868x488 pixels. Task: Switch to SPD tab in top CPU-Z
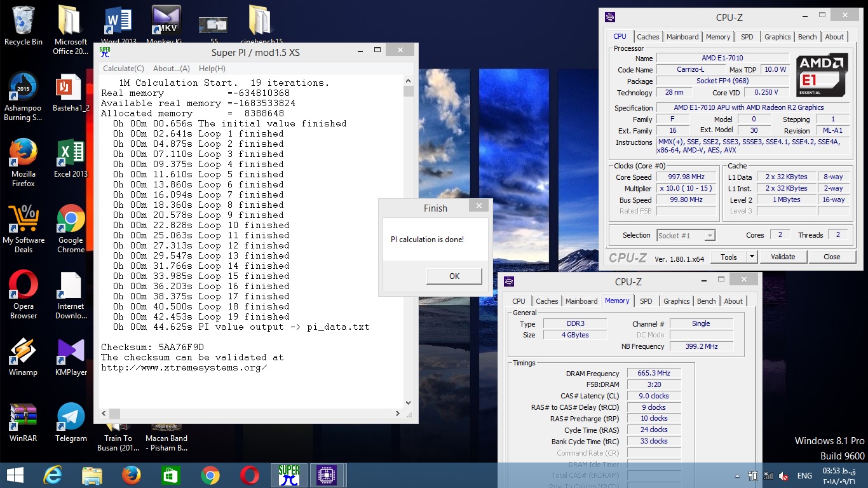[747, 37]
